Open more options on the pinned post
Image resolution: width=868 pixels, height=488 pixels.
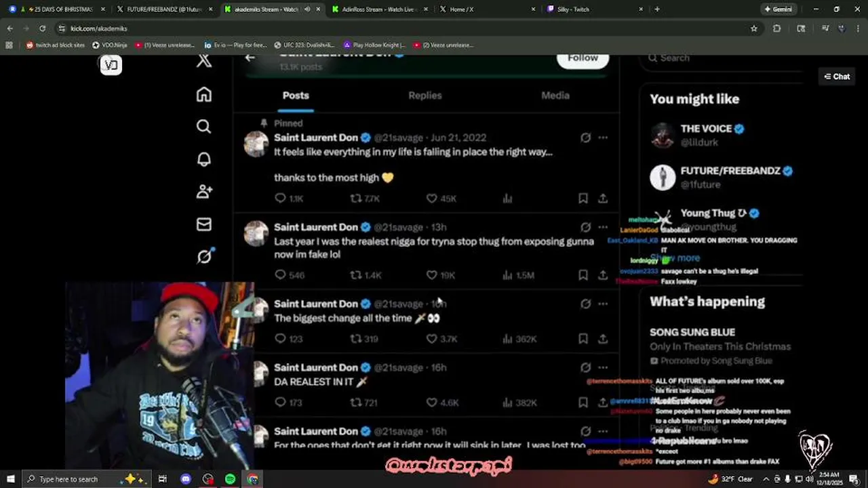603,138
